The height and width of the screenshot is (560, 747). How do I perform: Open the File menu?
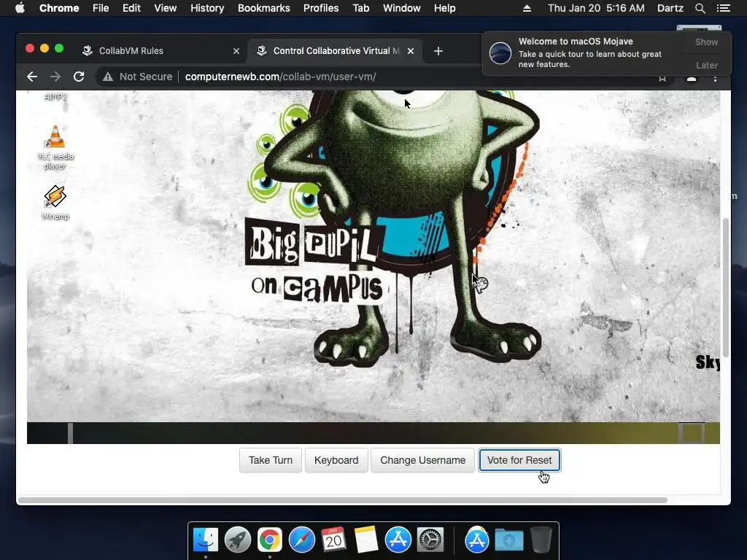click(101, 8)
